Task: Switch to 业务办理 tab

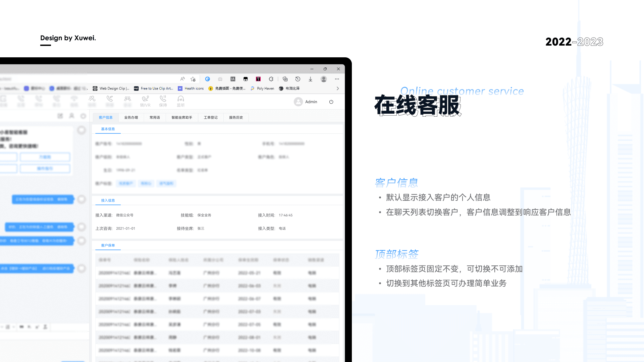Action: [131, 118]
